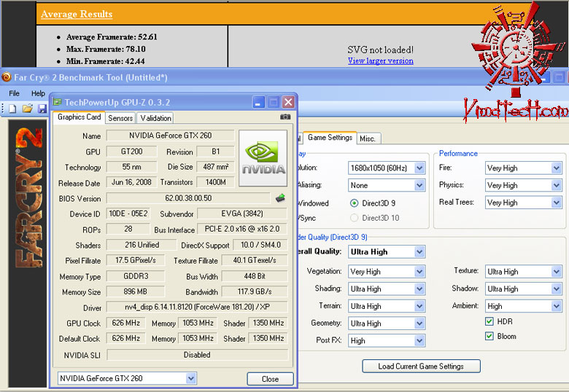This screenshot has height=392, width=569.
Task: Click the GPU Name field NVIDIA GeForce GTX 260
Action: click(170, 136)
